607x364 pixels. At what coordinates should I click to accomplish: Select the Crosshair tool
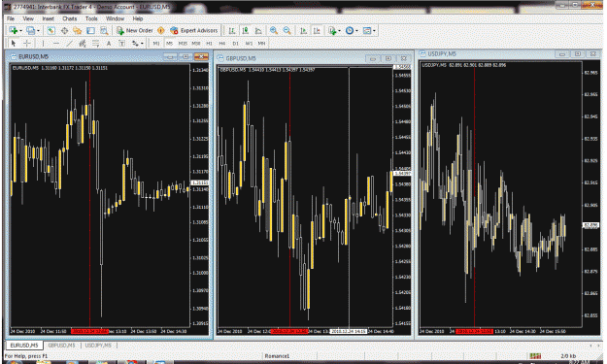coord(27,44)
